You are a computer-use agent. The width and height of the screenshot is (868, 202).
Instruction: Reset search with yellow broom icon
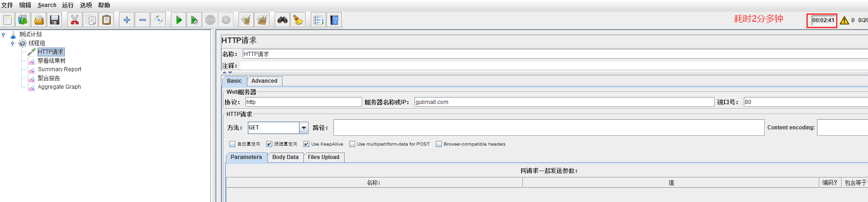point(298,20)
